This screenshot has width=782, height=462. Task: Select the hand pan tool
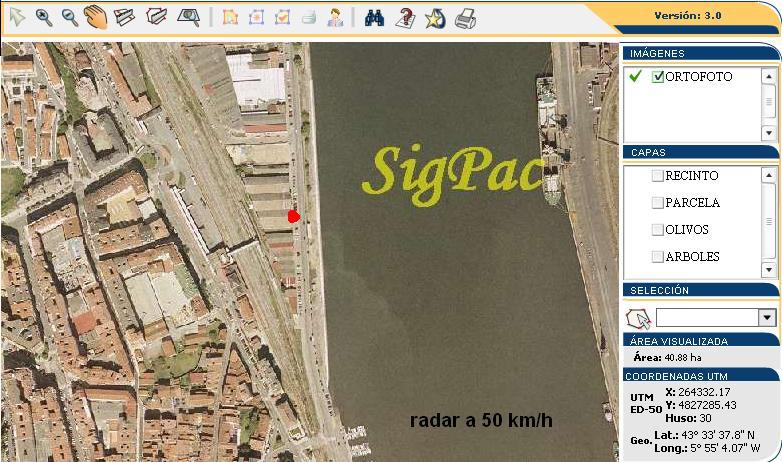tap(96, 17)
